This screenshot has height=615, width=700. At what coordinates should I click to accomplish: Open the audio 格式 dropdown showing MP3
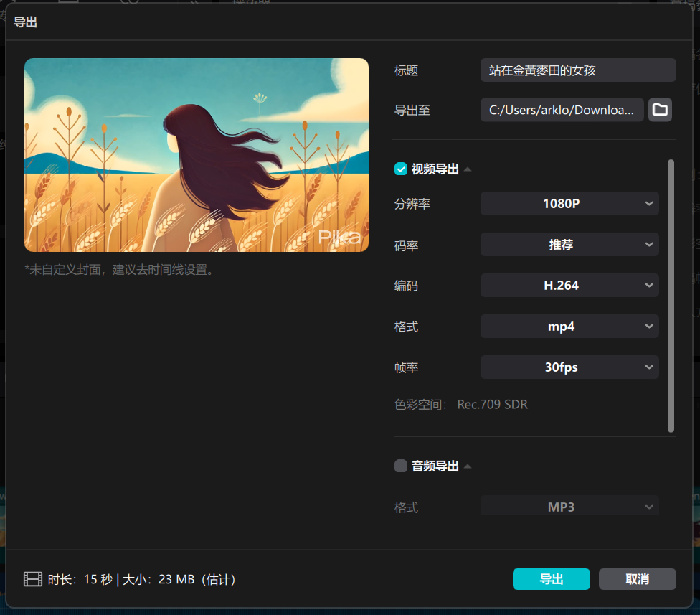569,507
